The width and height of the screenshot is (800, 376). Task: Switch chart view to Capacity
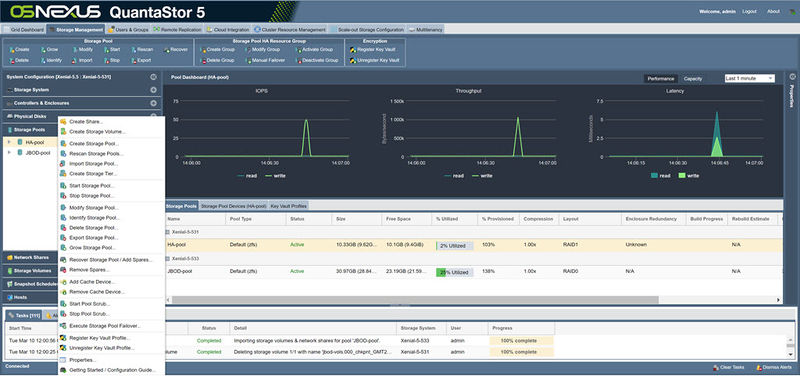point(693,79)
